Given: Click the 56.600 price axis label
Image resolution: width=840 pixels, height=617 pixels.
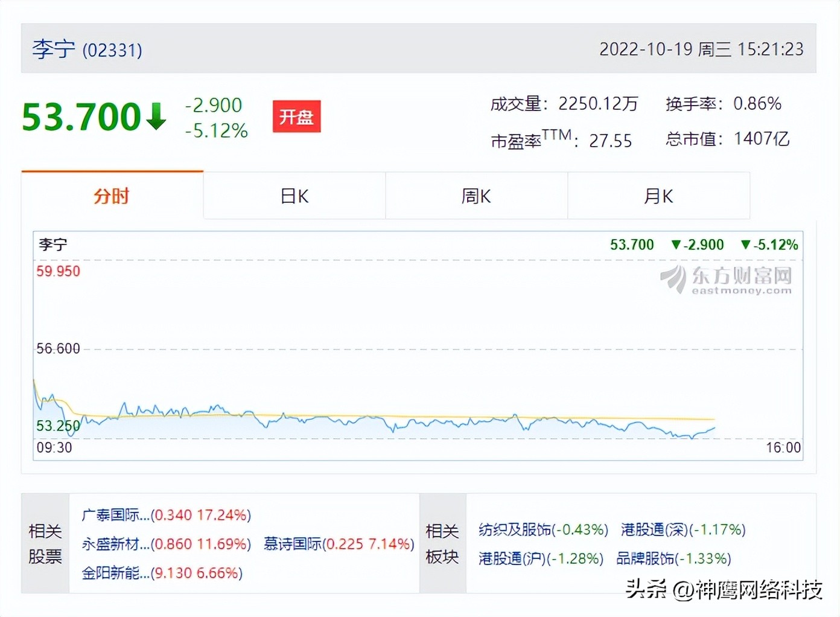Looking at the screenshot, I should (58, 348).
